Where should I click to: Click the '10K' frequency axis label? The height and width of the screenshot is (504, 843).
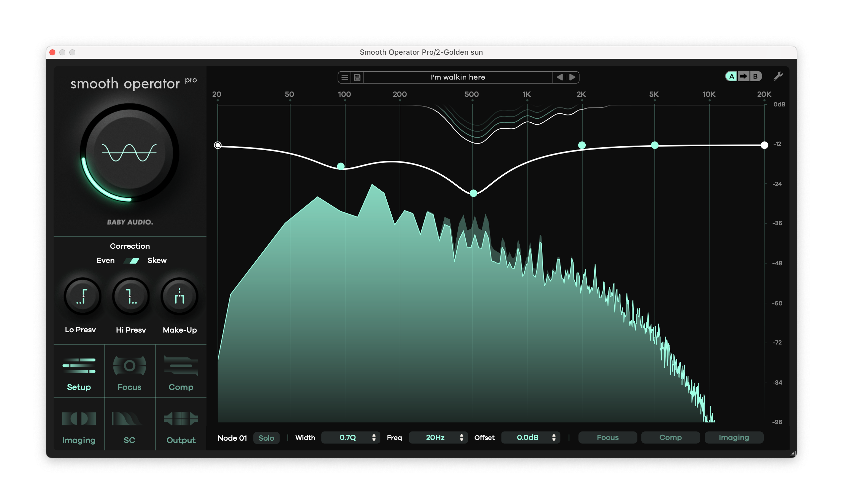pyautogui.click(x=708, y=94)
